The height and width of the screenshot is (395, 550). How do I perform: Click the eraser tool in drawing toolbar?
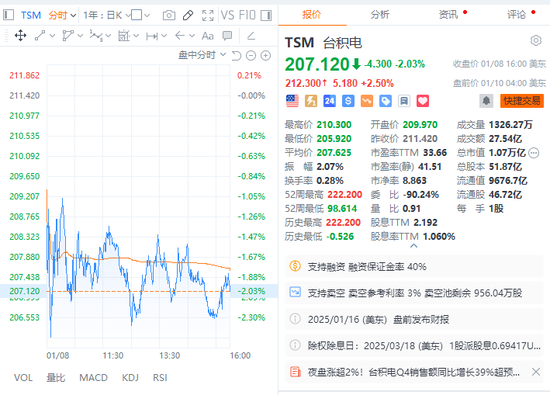251,35
